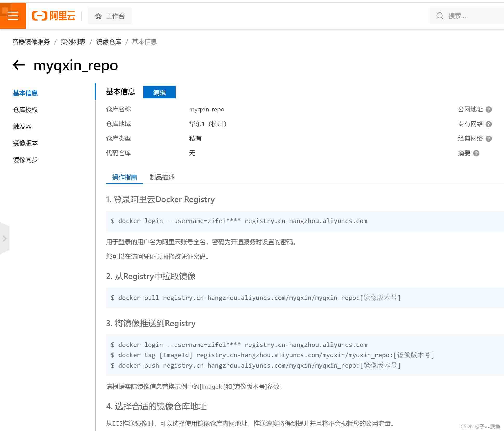Select 基本信息 in the sidebar
504x431 pixels.
(25, 93)
